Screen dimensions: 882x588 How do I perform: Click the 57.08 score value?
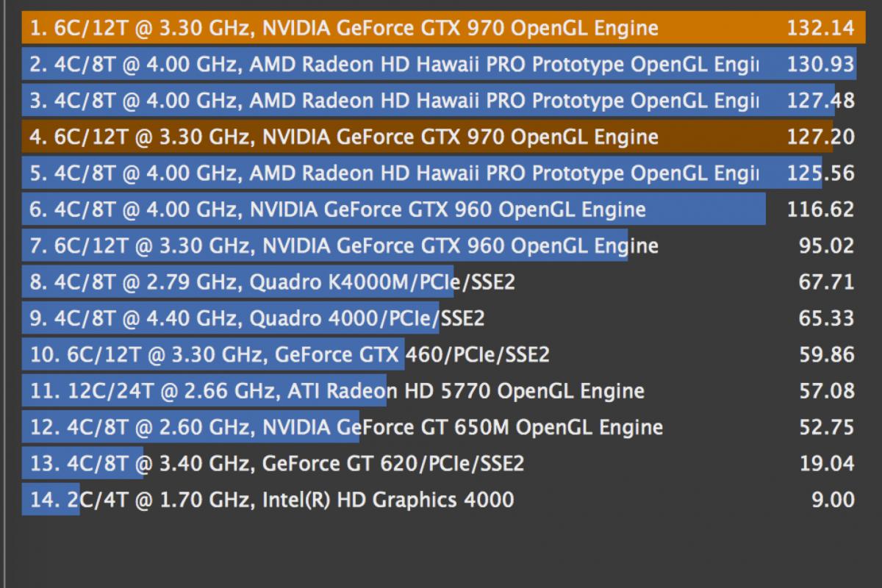click(827, 391)
